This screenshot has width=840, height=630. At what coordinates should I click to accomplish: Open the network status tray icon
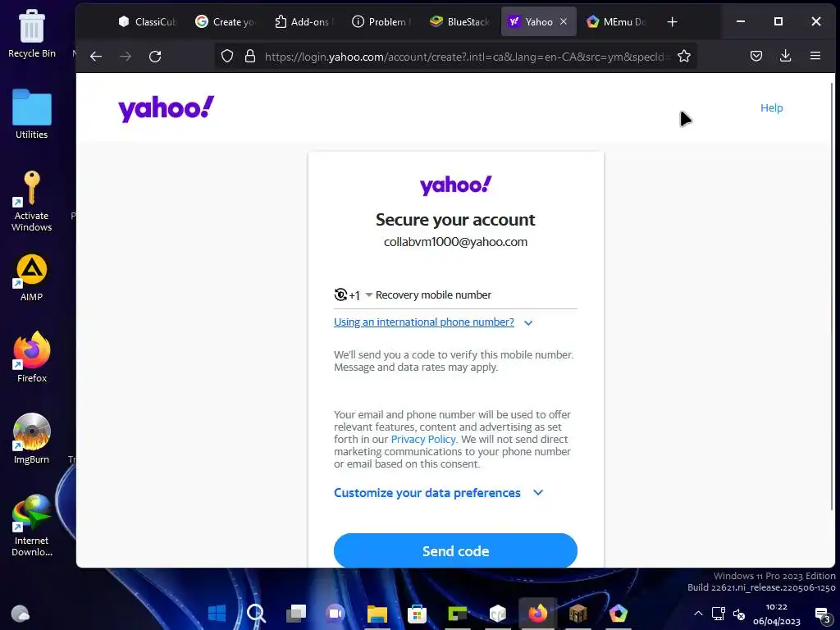[719, 614]
